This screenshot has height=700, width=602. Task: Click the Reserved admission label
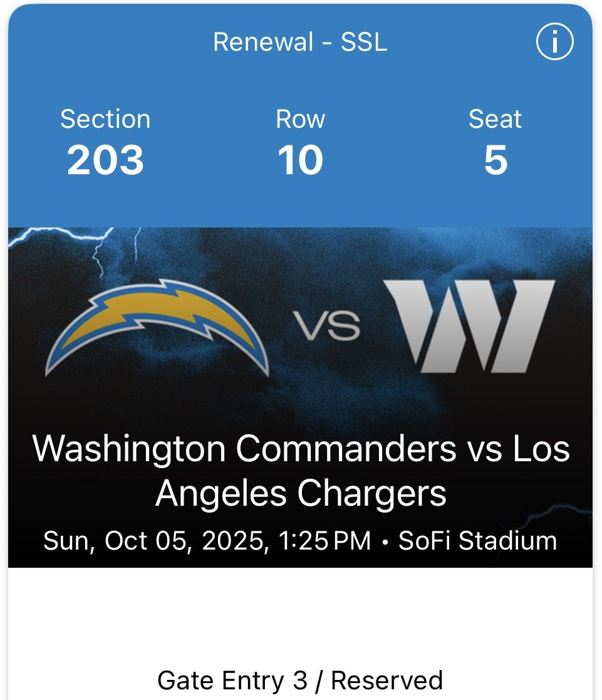pyautogui.click(x=387, y=681)
